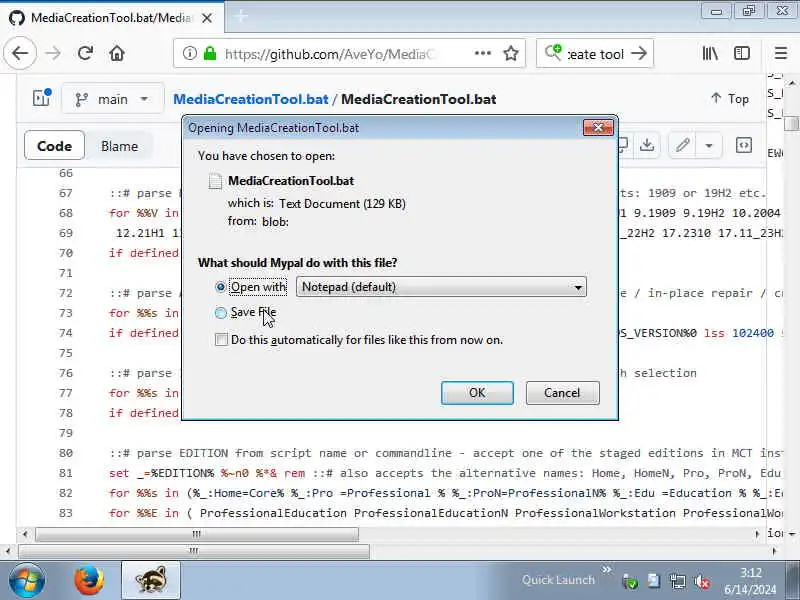Click the search box text field
Viewport: 800px width, 600px height.
tap(596, 54)
